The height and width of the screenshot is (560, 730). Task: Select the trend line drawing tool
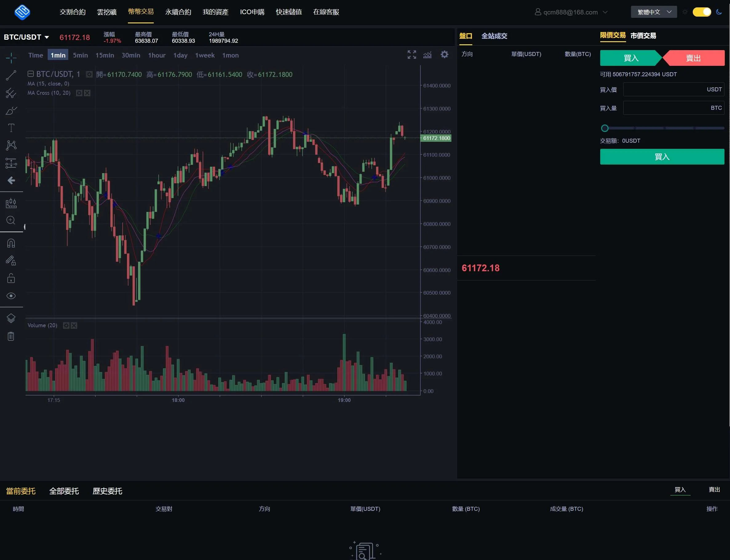(x=11, y=75)
